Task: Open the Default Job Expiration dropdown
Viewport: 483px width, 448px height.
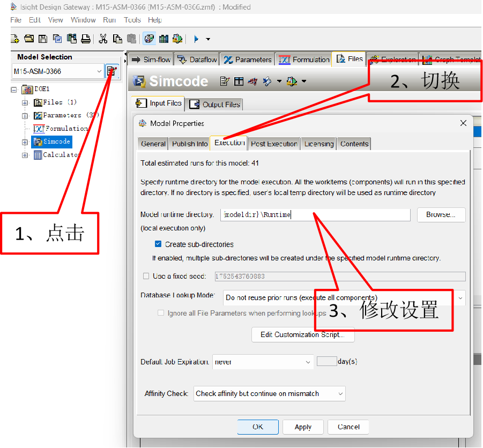Action: [x=308, y=362]
